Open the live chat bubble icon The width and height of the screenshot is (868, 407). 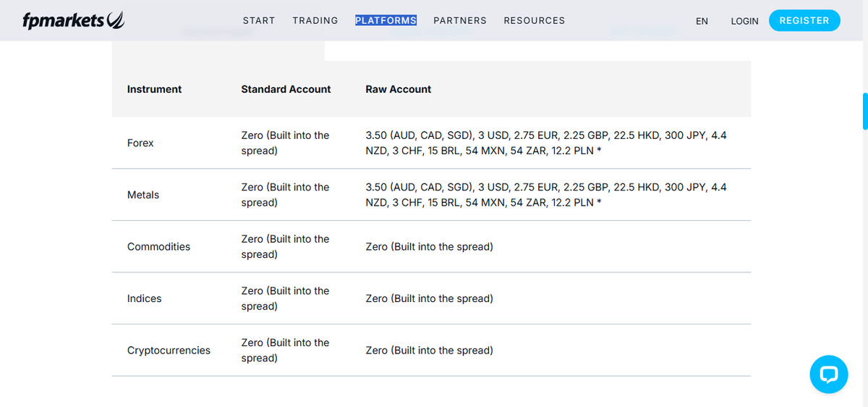(x=828, y=374)
